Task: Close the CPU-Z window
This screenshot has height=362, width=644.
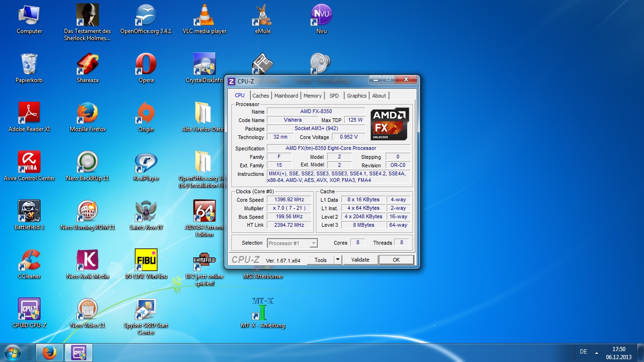Action: 407,80
